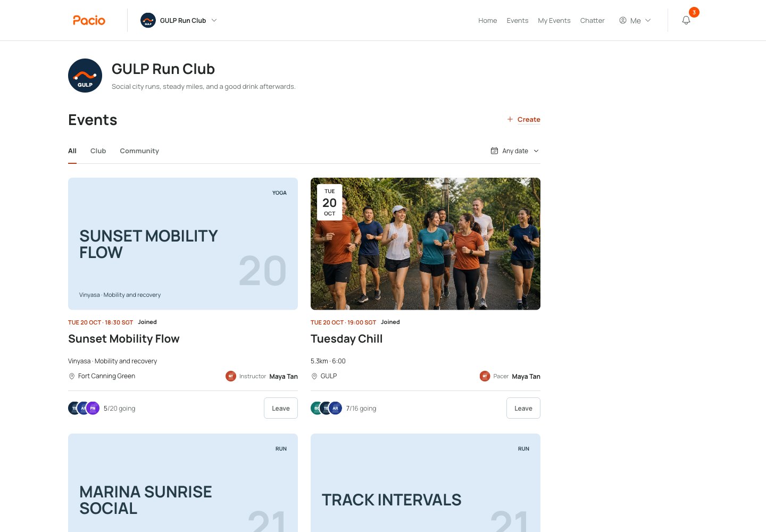766x532 pixels.
Task: Open the Me account dropdown
Action: [x=635, y=20]
